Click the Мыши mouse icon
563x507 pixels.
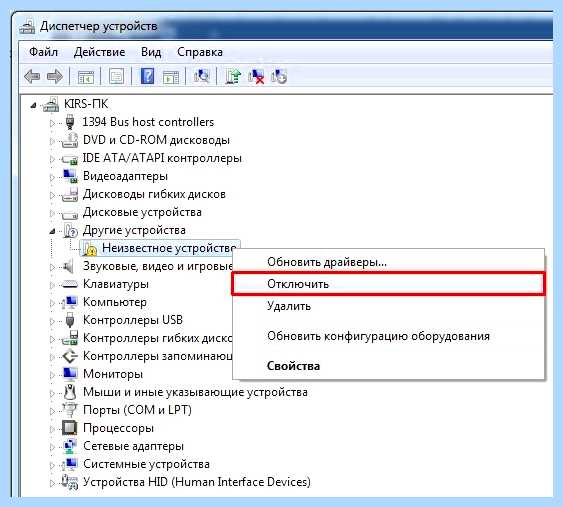pos(70,392)
